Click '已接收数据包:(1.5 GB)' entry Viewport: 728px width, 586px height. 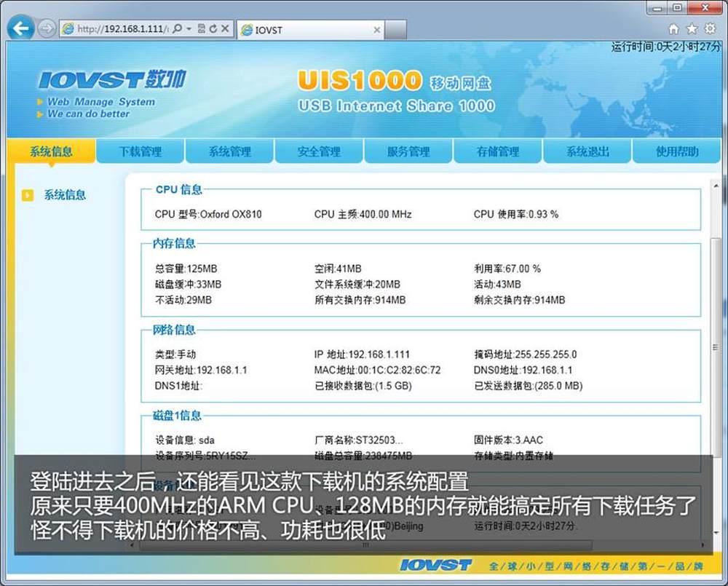[x=363, y=386]
